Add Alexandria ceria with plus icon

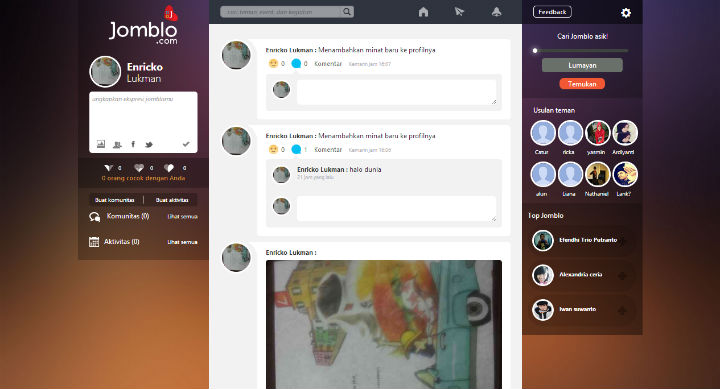[623, 276]
